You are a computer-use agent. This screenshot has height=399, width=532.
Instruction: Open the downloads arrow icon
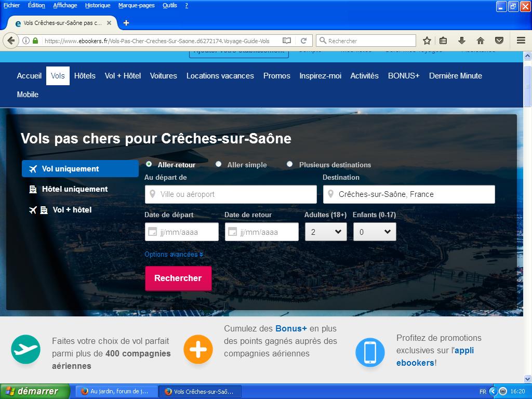(461, 41)
